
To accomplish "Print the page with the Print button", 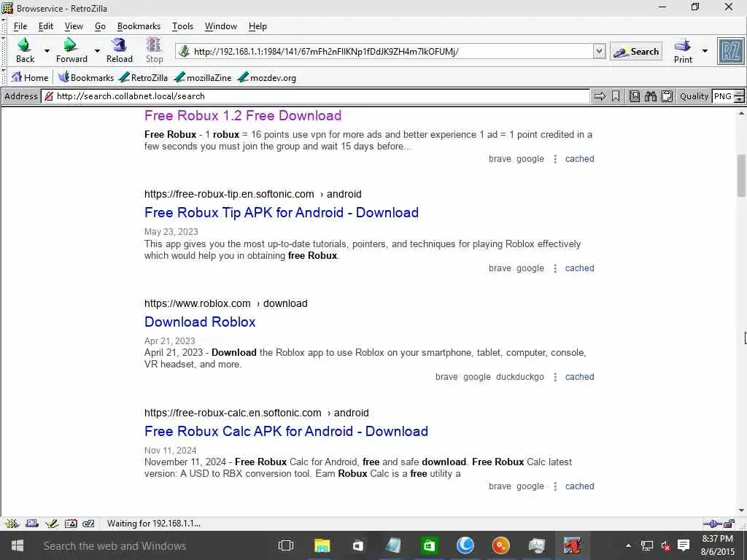I will click(x=683, y=50).
